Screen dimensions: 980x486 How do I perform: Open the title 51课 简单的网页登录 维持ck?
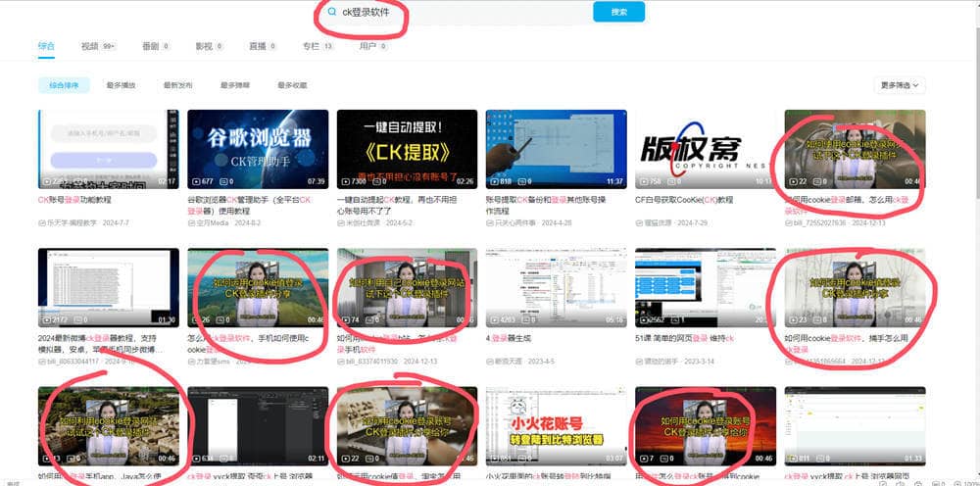click(x=684, y=339)
